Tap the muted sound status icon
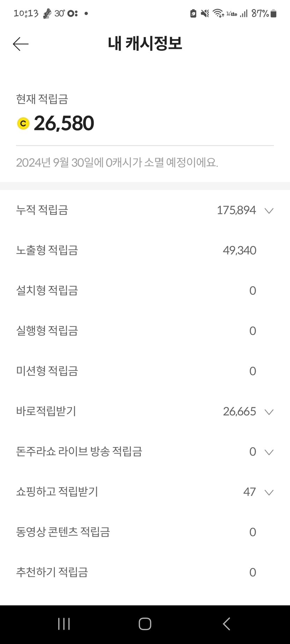This screenshot has width=290, height=644. tap(205, 14)
